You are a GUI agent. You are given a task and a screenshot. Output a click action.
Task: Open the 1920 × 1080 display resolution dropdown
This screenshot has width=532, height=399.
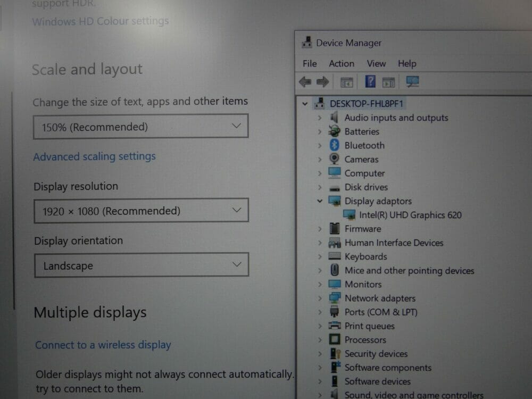(141, 211)
